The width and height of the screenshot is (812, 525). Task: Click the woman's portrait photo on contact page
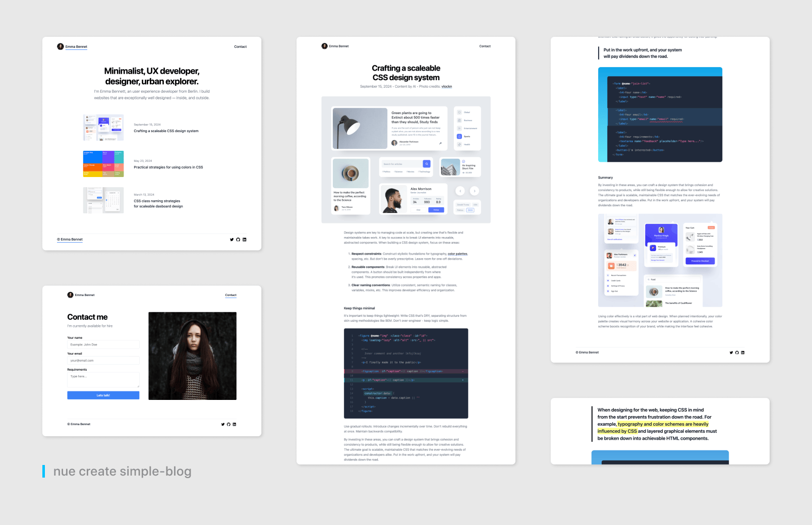coord(193,356)
